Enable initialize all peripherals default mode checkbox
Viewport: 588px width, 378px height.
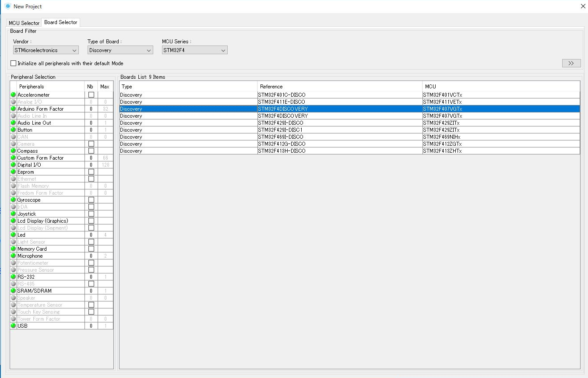pos(13,63)
